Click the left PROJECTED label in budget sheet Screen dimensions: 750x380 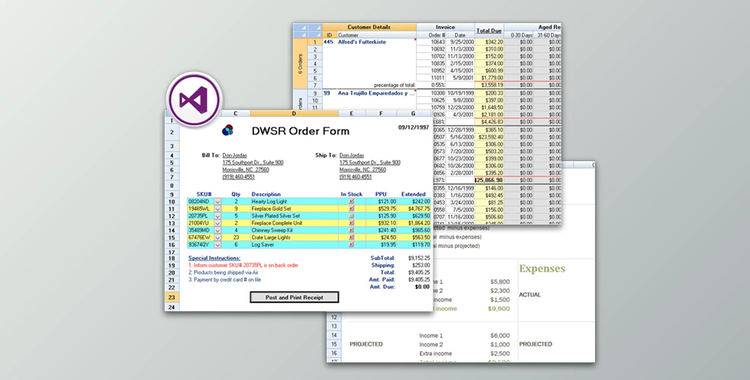[x=366, y=344]
